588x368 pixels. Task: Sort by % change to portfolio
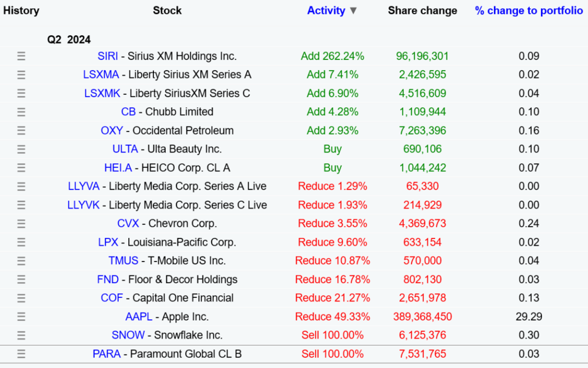pyautogui.click(x=529, y=11)
